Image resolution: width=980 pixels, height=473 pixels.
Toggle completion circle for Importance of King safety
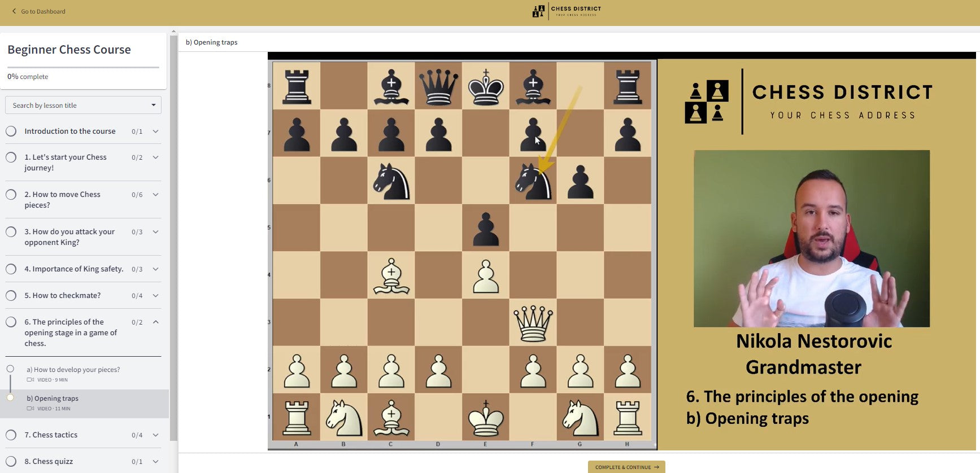[11, 269]
